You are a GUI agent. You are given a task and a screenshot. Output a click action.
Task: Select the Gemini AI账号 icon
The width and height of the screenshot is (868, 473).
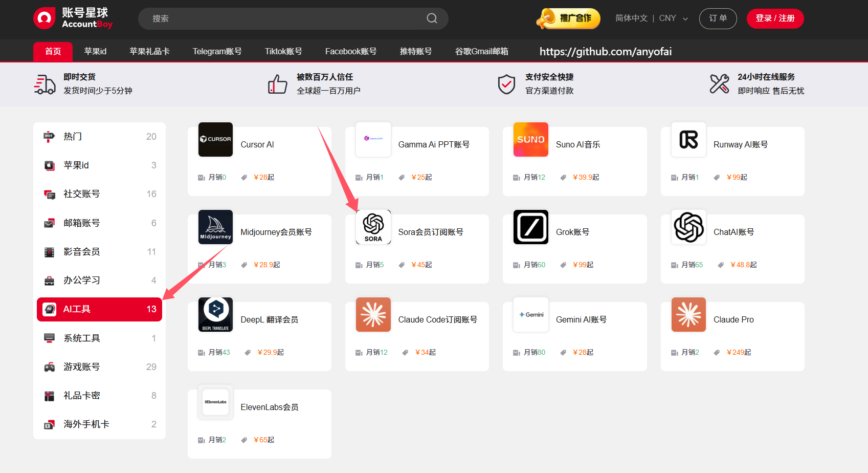(x=530, y=314)
